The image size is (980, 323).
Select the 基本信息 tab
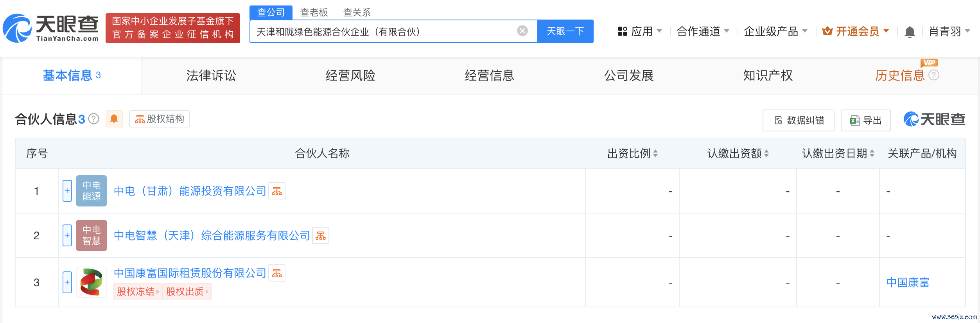(x=72, y=75)
